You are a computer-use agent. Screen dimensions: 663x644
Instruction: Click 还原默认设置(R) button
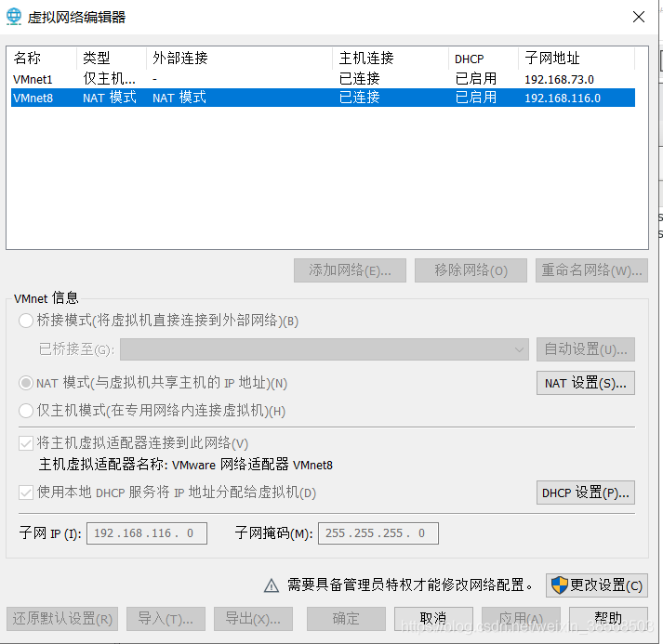[x=62, y=619]
